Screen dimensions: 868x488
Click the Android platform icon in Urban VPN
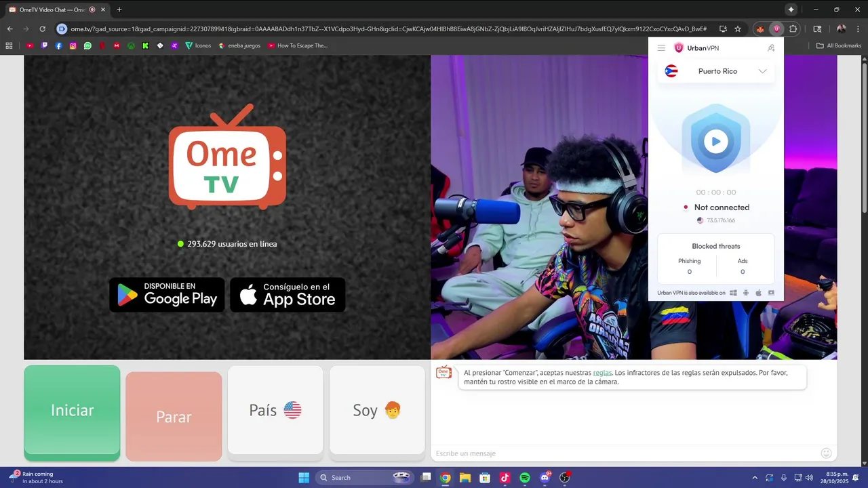746,293
